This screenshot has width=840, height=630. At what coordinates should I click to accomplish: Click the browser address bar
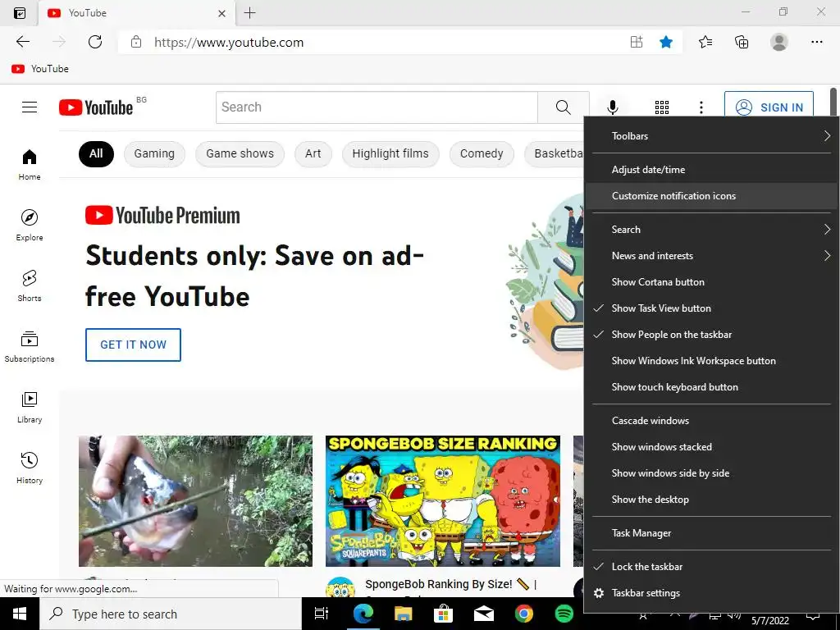tap(375, 42)
